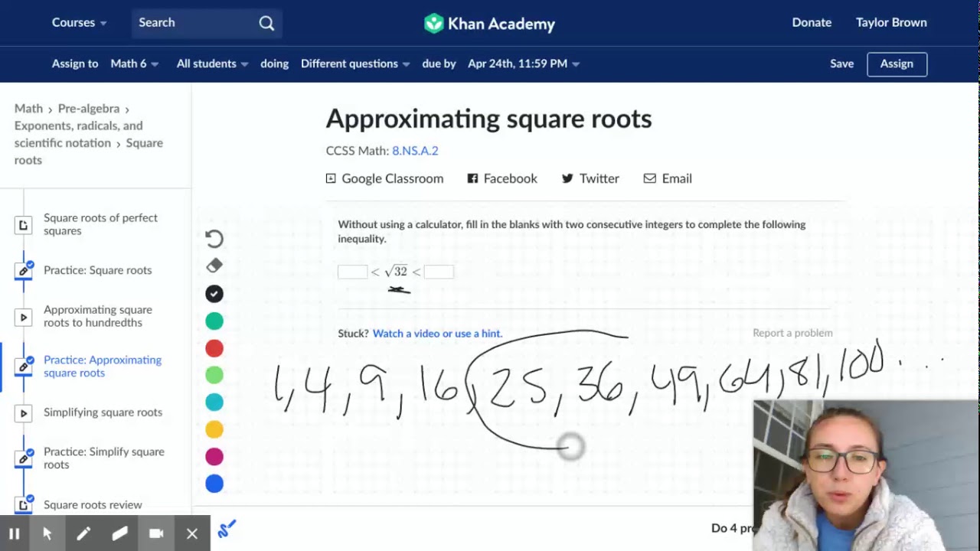Open the All students dropdown
Viewport: 980px width, 551px height.
[213, 64]
